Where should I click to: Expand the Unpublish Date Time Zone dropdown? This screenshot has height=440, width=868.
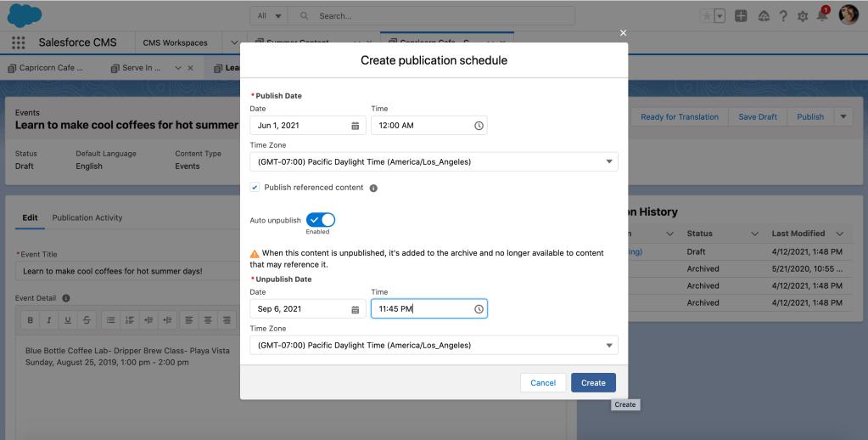coord(434,345)
